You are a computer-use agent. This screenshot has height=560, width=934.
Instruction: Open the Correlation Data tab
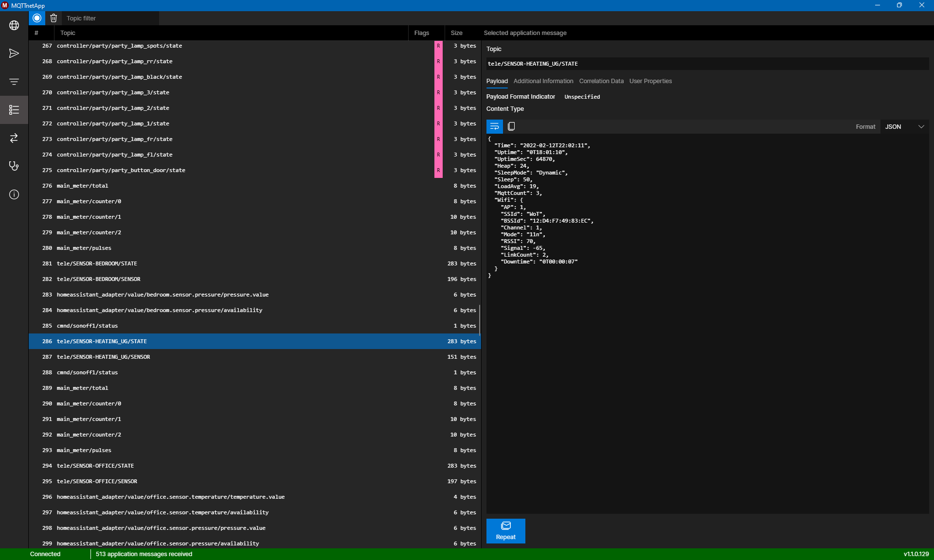coord(601,81)
